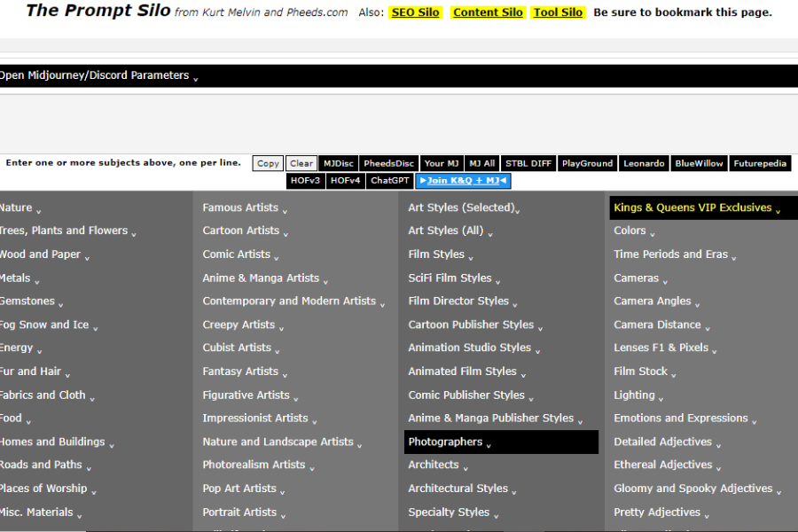Click the Clear button

301,163
